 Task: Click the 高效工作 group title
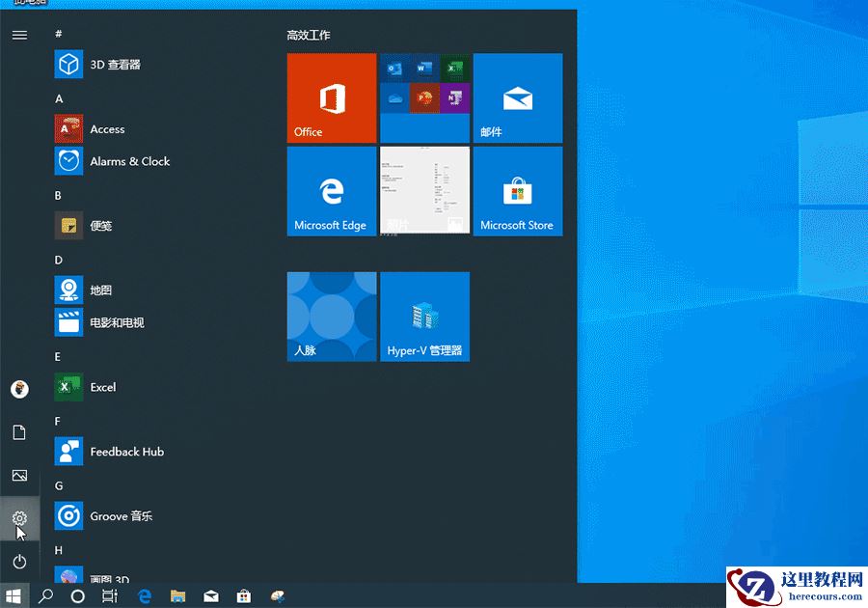coord(309,35)
